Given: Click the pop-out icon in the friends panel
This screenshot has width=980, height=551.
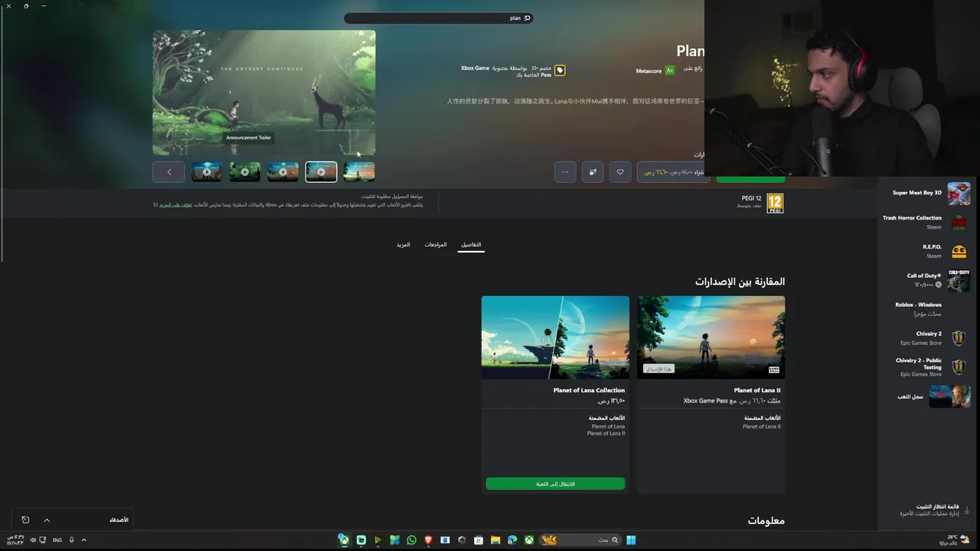Looking at the screenshot, I should 25,520.
